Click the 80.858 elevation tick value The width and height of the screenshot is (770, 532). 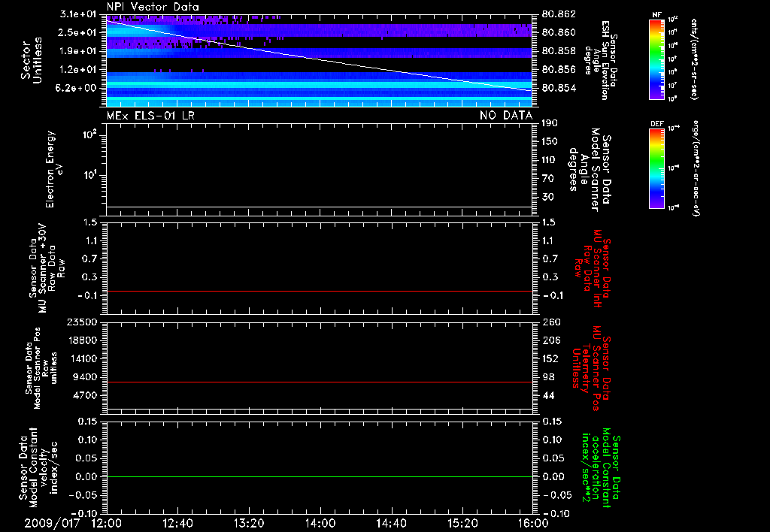click(x=559, y=51)
